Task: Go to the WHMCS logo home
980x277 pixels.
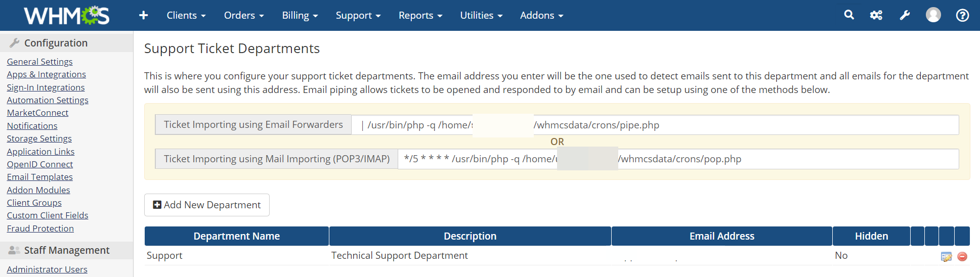Action: coord(66,16)
